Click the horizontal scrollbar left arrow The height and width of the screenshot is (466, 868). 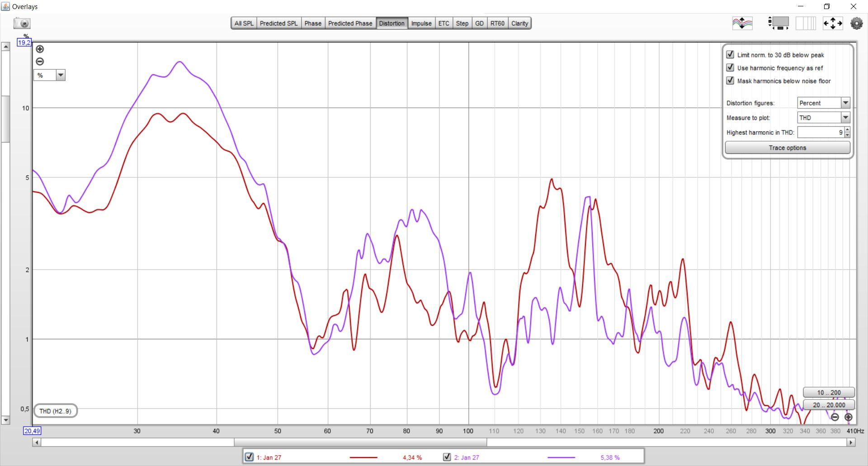pyautogui.click(x=37, y=442)
